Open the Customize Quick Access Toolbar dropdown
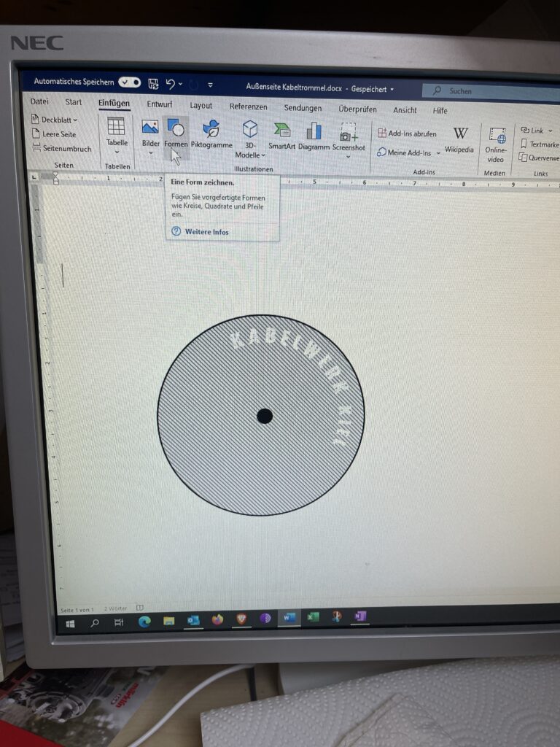The image size is (560, 747). [x=210, y=85]
